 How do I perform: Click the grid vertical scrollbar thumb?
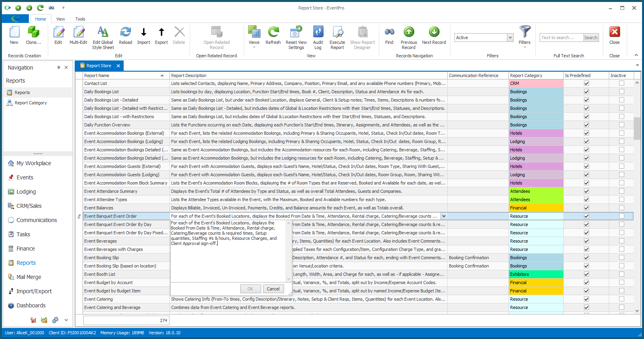(x=637, y=128)
